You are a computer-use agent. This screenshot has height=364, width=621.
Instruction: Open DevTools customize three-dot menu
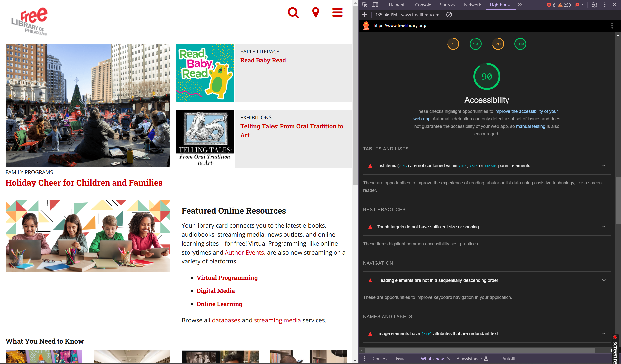[605, 5]
